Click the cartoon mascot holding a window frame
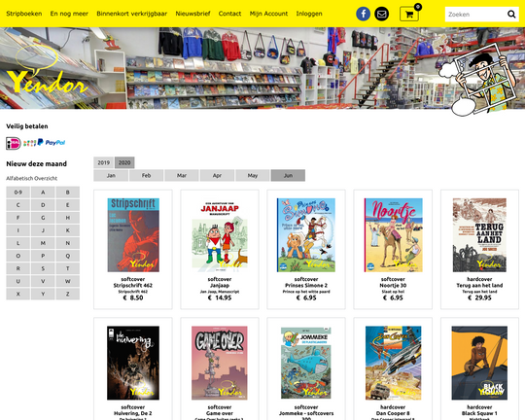This screenshot has width=525, height=420. click(481, 82)
